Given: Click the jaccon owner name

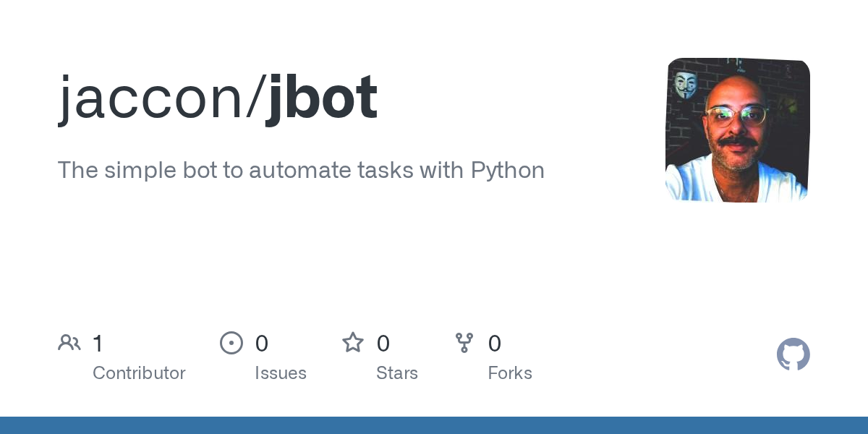Looking at the screenshot, I should [x=151, y=98].
